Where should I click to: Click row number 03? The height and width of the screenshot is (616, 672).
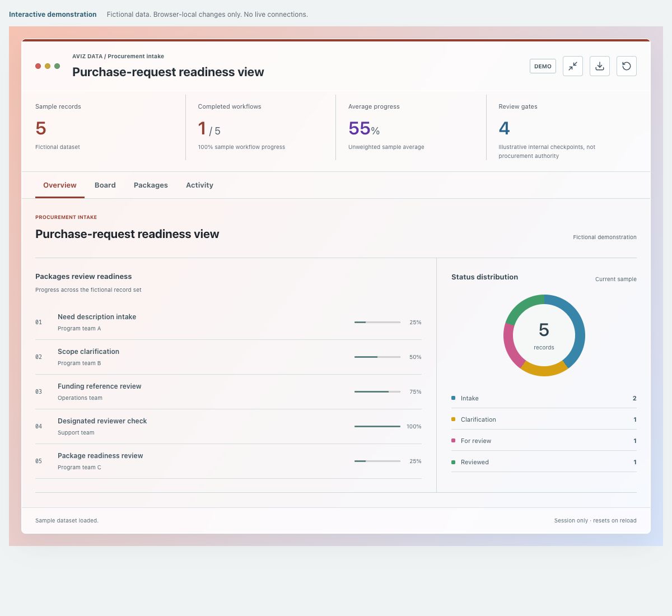[x=39, y=392]
